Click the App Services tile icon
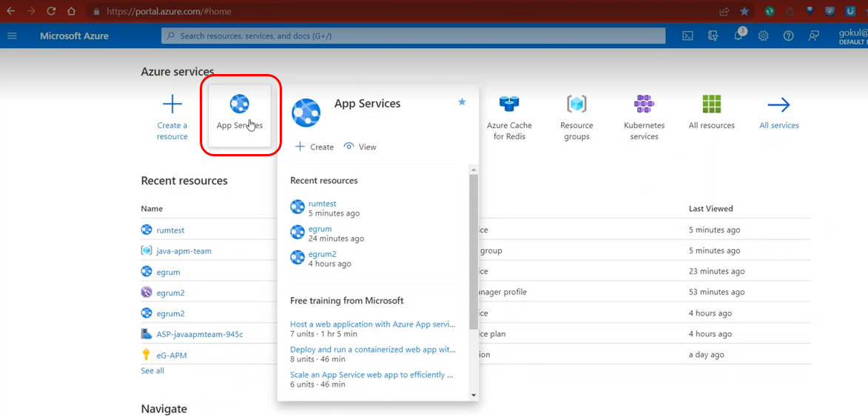 pos(240,104)
